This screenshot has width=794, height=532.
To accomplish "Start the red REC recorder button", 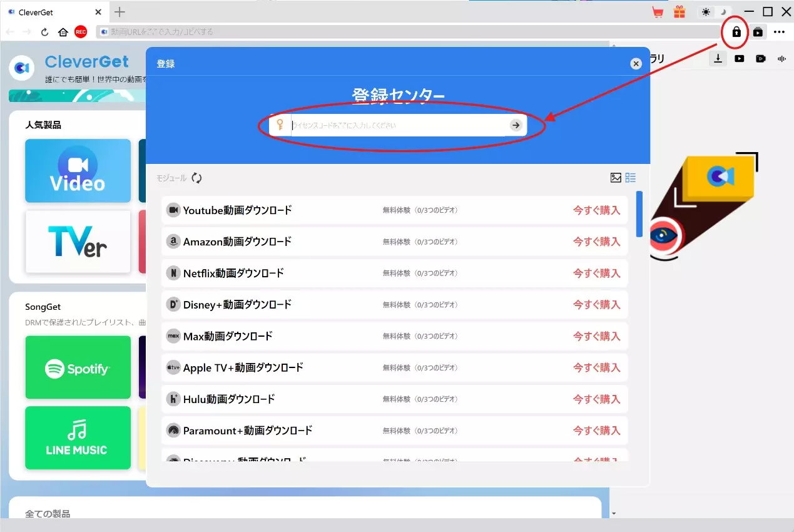I will coord(81,32).
